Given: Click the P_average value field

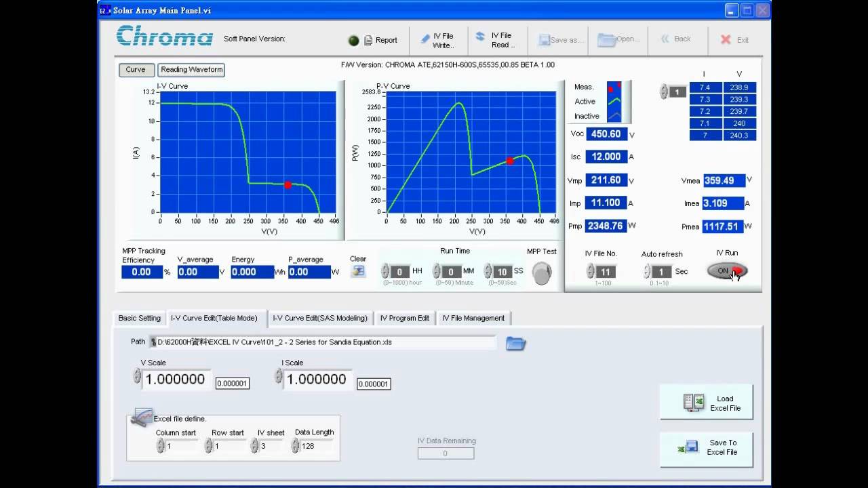Looking at the screenshot, I should 309,272.
